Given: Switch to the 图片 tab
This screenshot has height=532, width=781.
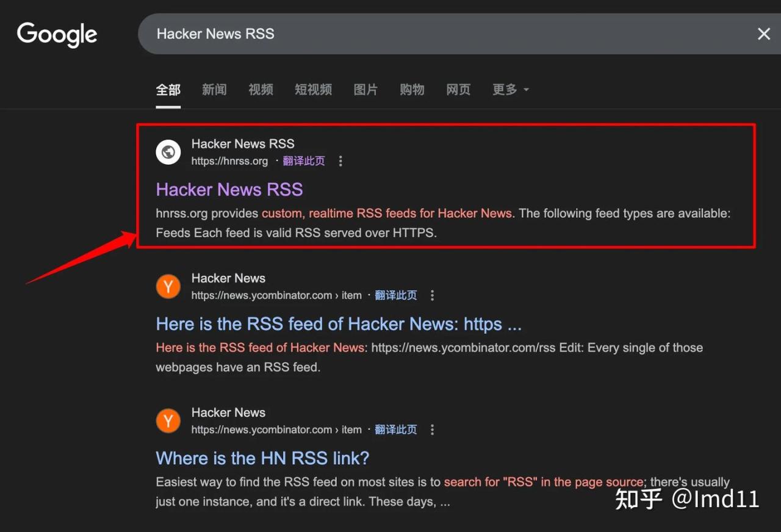Looking at the screenshot, I should click(365, 90).
